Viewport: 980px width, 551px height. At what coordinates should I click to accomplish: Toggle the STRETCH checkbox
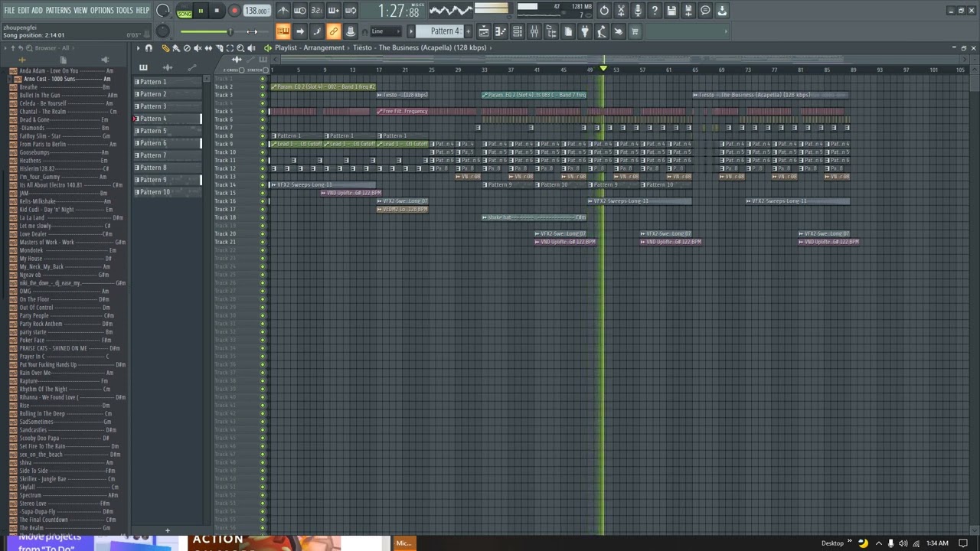tap(266, 70)
